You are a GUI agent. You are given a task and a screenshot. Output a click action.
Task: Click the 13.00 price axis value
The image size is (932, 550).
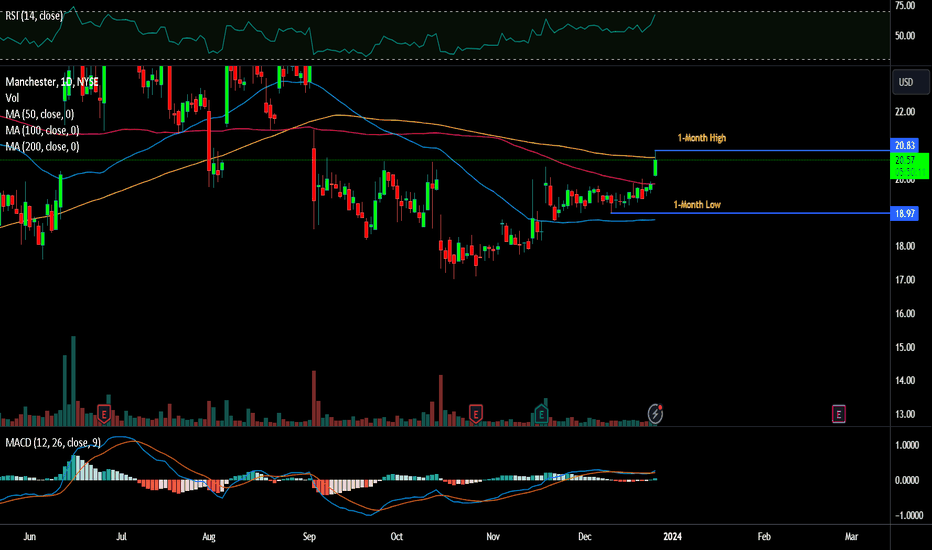905,414
